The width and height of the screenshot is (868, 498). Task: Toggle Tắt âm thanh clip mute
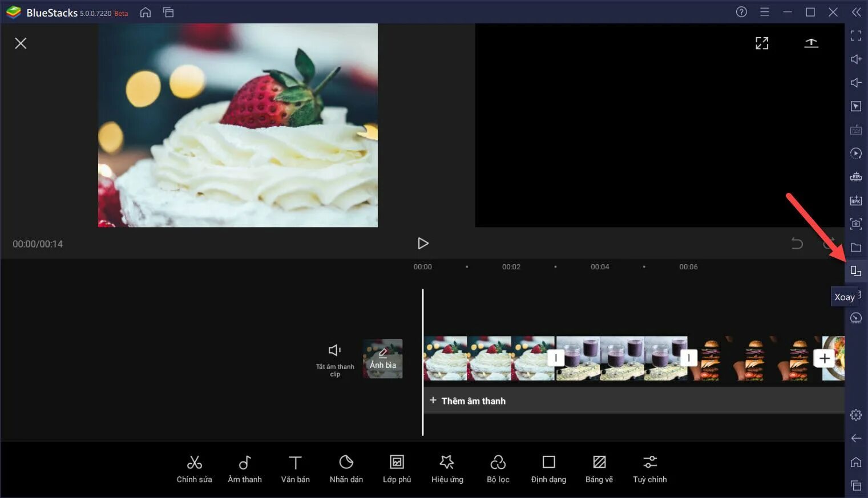coord(335,359)
